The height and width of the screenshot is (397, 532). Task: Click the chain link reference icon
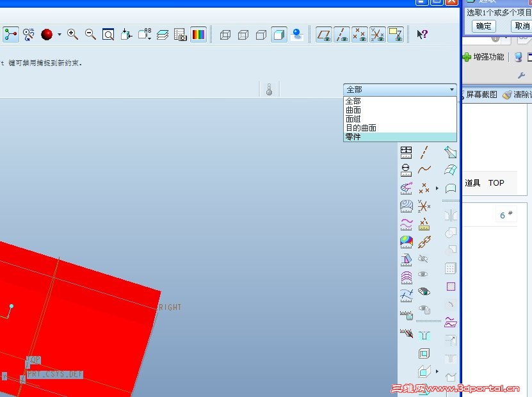pyautogui.click(x=424, y=242)
